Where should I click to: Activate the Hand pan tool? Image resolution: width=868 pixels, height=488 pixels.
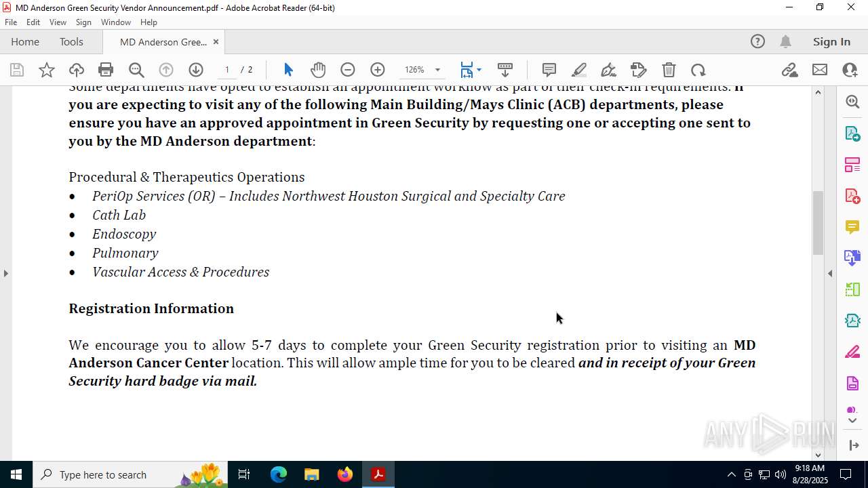[318, 70]
